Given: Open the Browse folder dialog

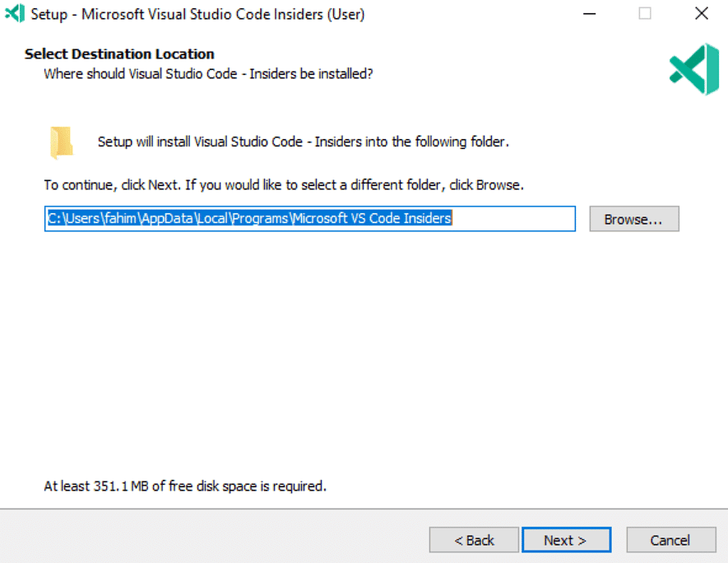Looking at the screenshot, I should coord(634,219).
